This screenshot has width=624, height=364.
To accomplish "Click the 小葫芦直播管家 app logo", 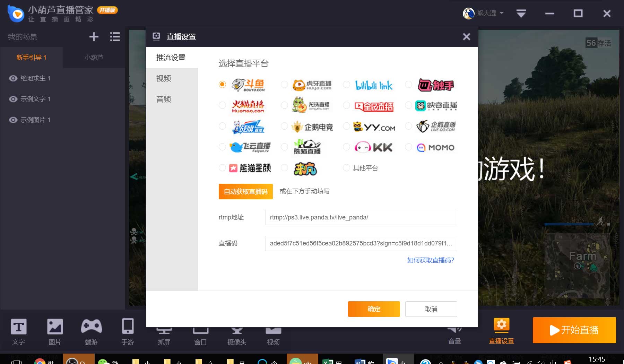I will (x=16, y=14).
